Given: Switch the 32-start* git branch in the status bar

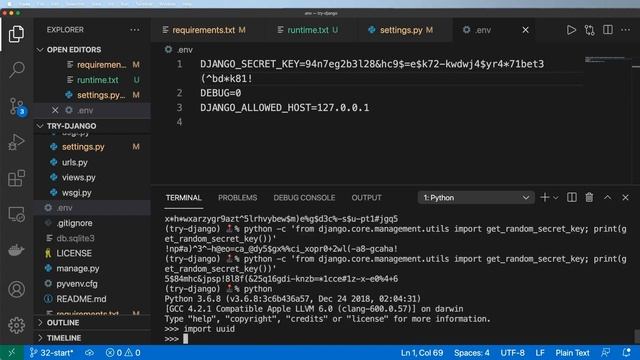Looking at the screenshot, I should point(51,353).
